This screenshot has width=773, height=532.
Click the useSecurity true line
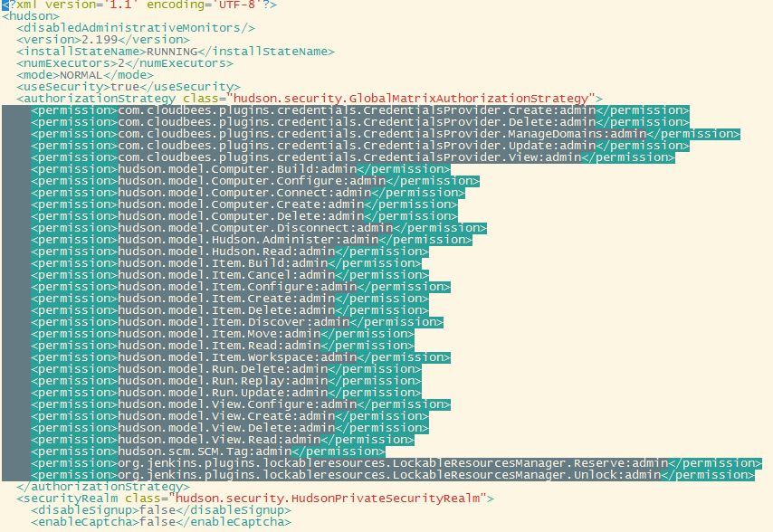click(x=129, y=87)
